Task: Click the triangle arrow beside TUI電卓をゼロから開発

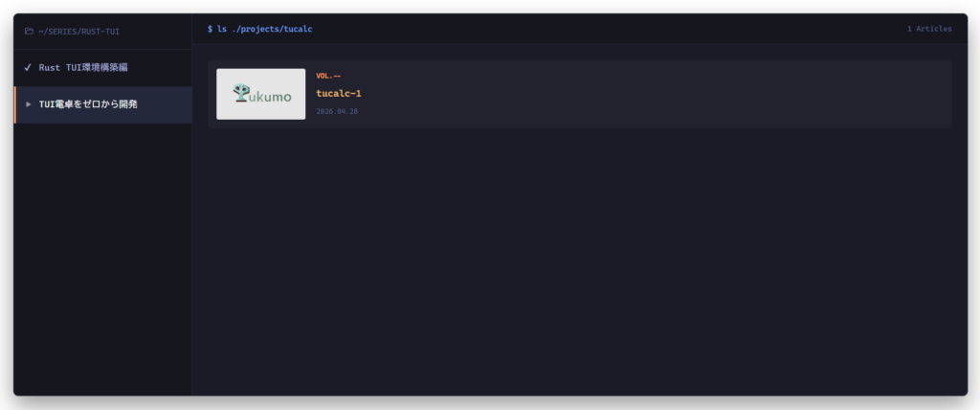Action: pyautogui.click(x=28, y=104)
